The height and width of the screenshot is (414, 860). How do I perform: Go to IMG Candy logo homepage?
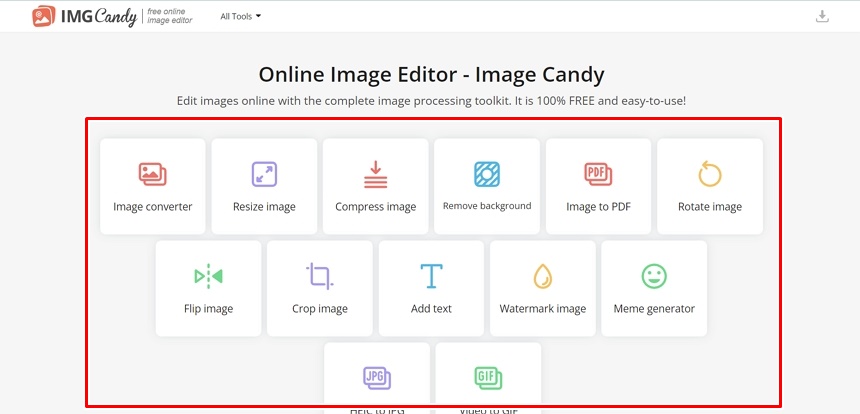tap(84, 16)
